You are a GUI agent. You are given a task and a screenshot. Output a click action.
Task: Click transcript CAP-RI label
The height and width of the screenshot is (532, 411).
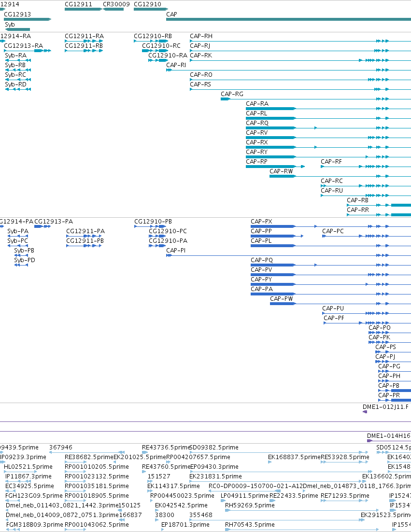176,65
